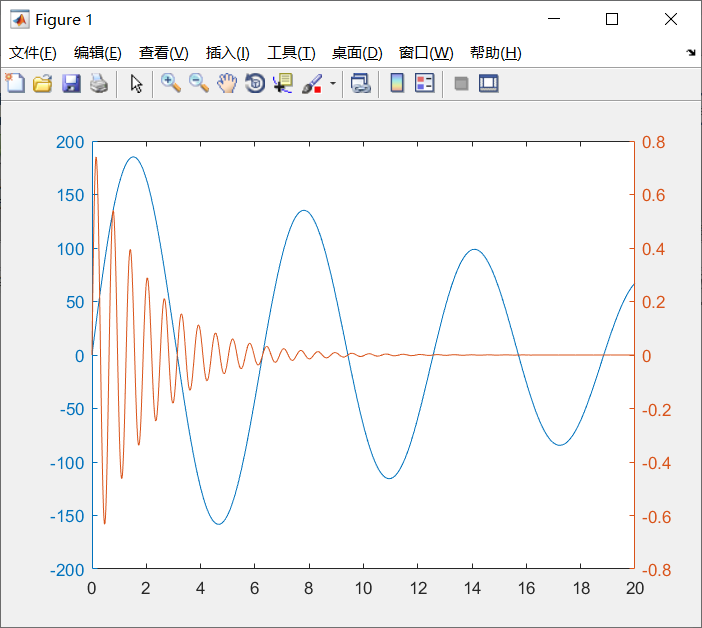Print the figure using the printer icon

[99, 83]
